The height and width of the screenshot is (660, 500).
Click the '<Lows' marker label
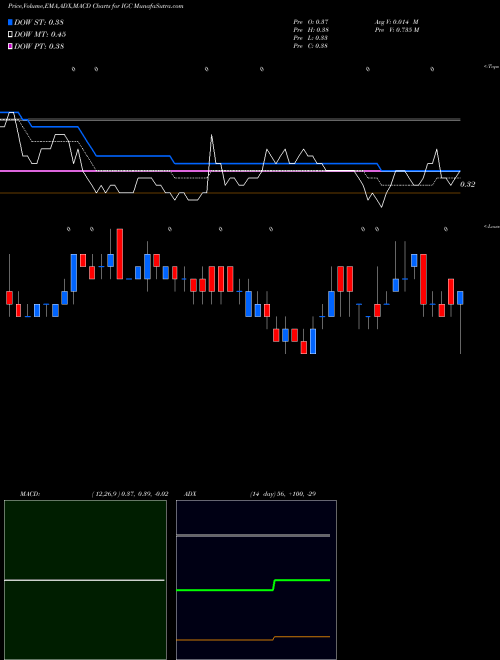coord(492,226)
